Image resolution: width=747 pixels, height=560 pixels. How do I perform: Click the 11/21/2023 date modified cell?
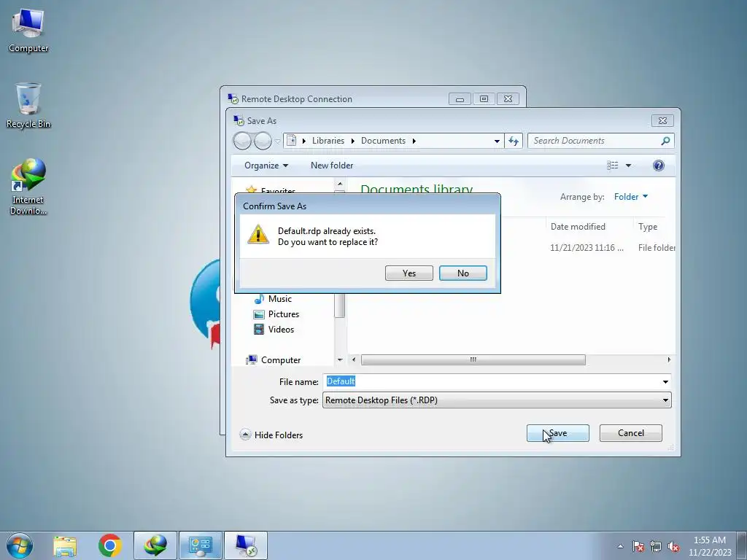[x=587, y=248]
